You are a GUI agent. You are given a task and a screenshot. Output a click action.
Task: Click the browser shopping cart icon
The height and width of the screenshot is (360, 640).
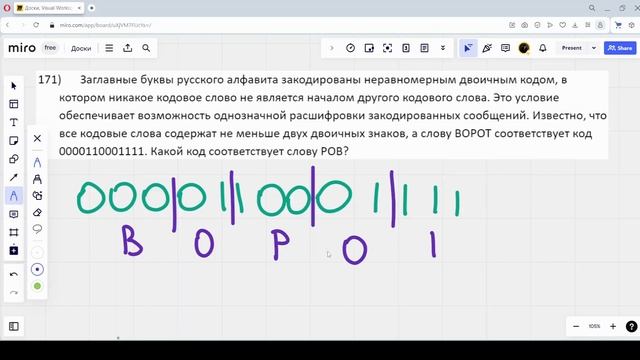618,25
